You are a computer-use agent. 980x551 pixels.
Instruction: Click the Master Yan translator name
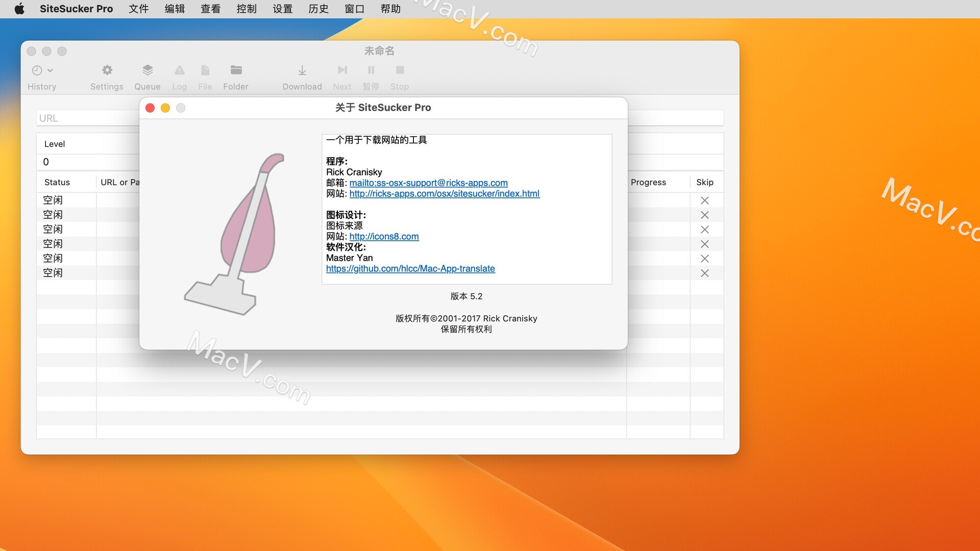pos(350,258)
